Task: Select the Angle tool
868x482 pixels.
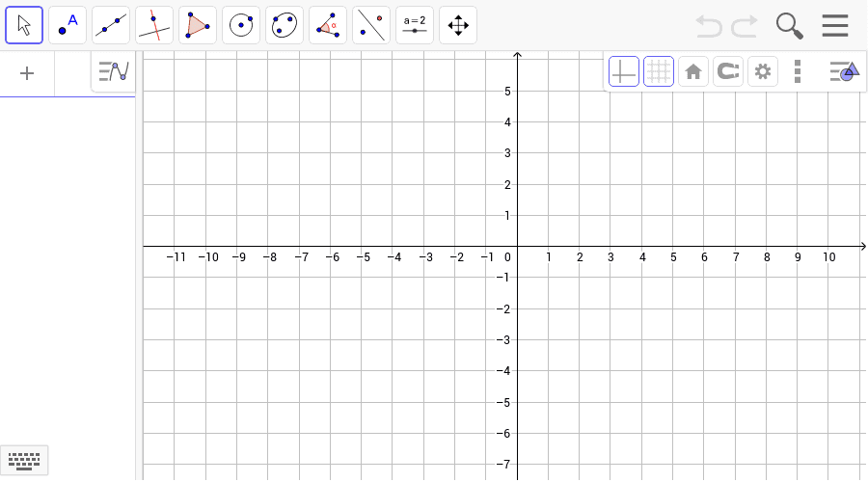Action: pyautogui.click(x=328, y=25)
